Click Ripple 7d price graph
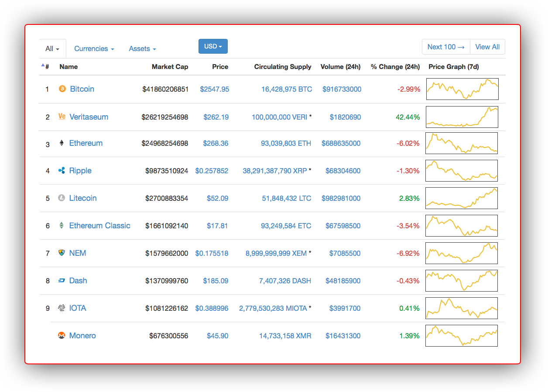This screenshot has height=392, width=548. click(462, 171)
